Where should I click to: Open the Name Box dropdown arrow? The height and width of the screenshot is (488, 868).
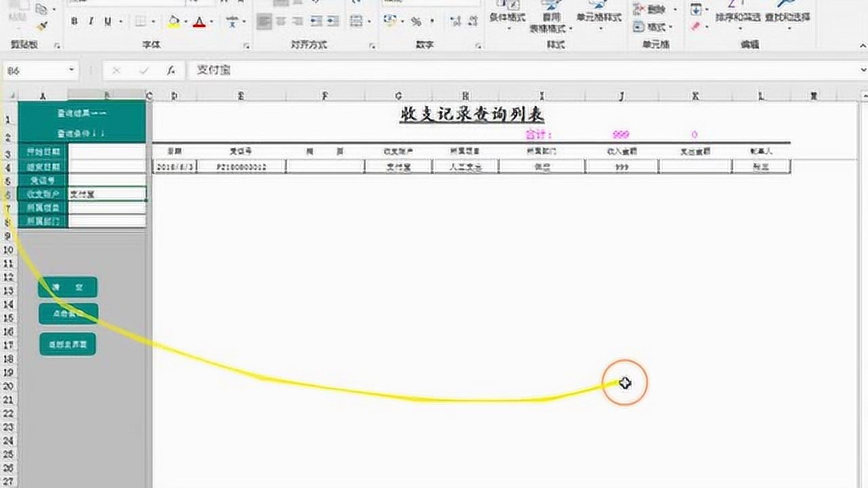coord(71,70)
